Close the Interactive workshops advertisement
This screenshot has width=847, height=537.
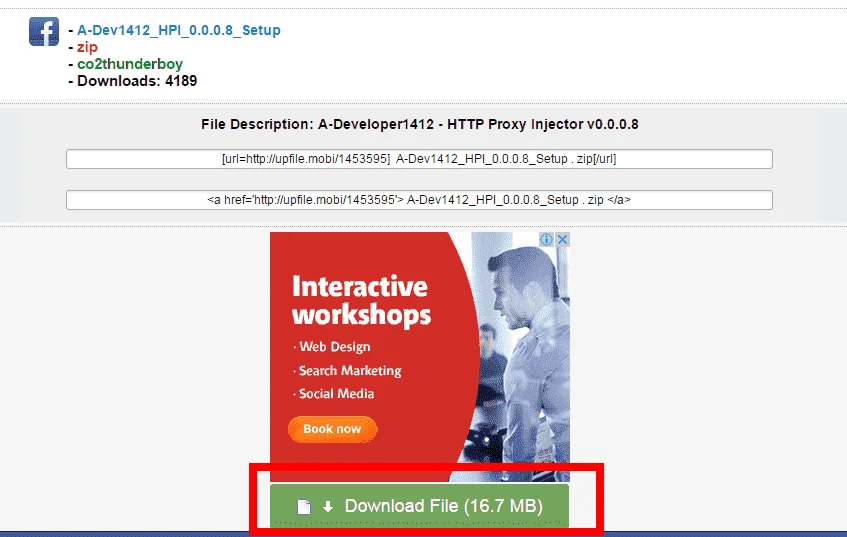(x=562, y=239)
